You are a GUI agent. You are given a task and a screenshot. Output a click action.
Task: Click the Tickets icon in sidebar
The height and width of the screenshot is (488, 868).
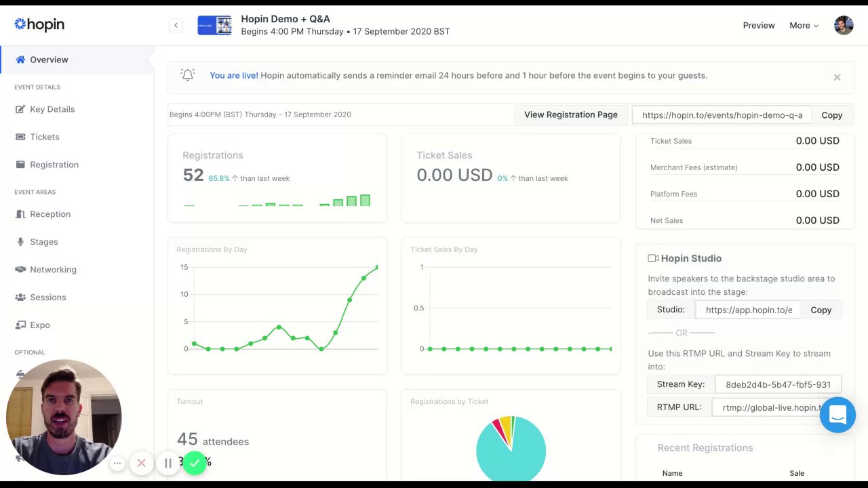coord(20,137)
